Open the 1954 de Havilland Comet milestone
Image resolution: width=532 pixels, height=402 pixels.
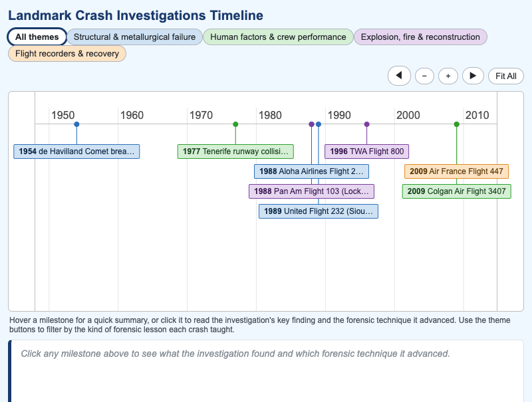(x=76, y=151)
